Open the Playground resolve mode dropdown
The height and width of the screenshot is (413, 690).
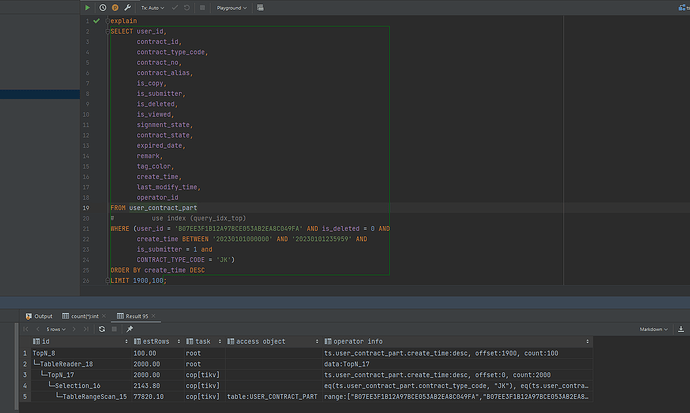[x=231, y=8]
